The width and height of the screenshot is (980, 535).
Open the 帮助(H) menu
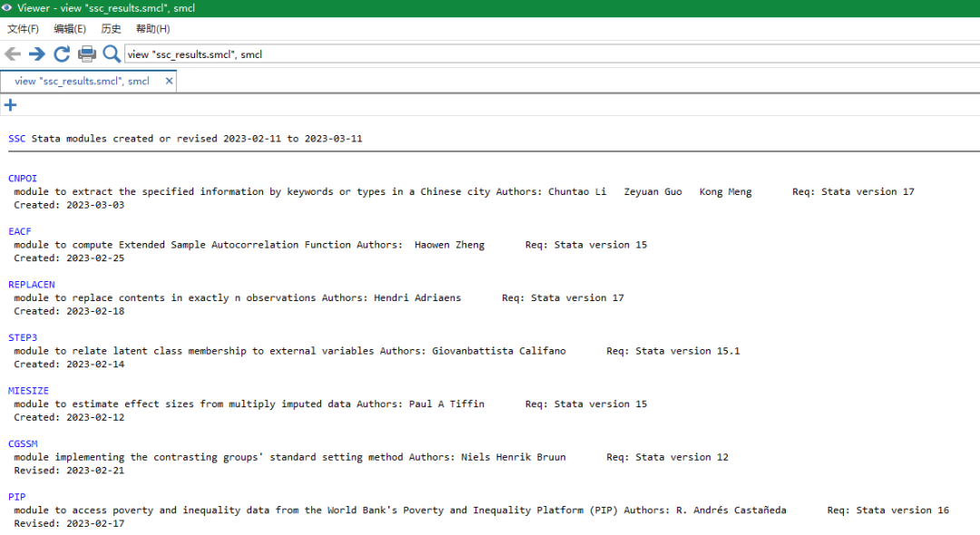click(153, 29)
